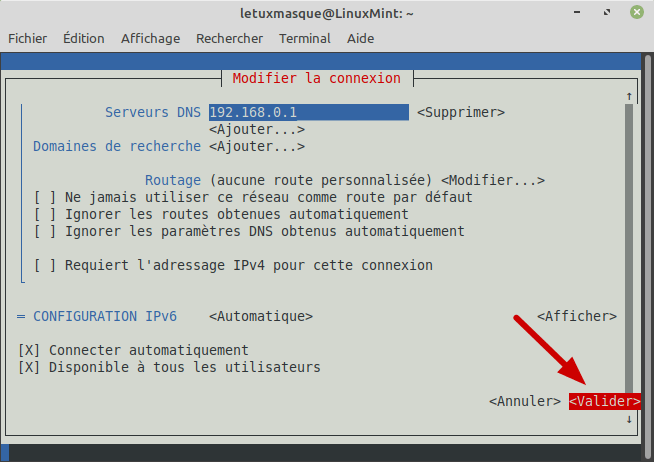Click the Serveurs DNS label
The width and height of the screenshot is (654, 462).
(x=153, y=112)
